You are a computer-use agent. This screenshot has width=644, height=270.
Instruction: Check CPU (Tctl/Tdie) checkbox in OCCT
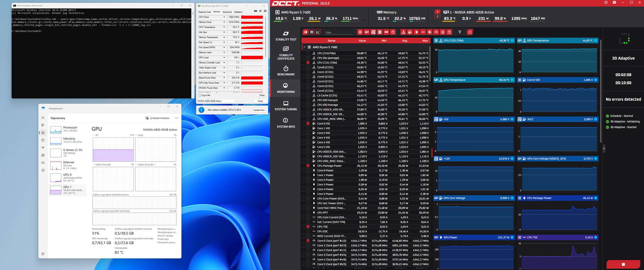tap(308, 53)
